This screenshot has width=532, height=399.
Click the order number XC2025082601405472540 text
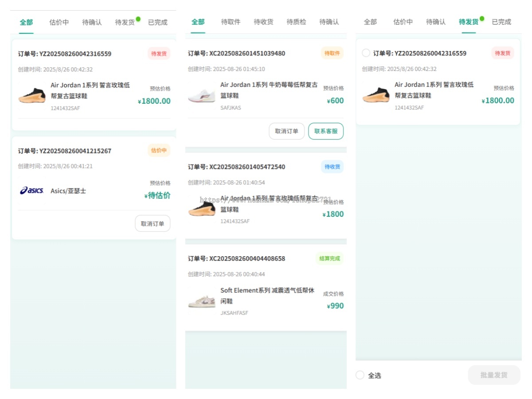tap(236, 167)
